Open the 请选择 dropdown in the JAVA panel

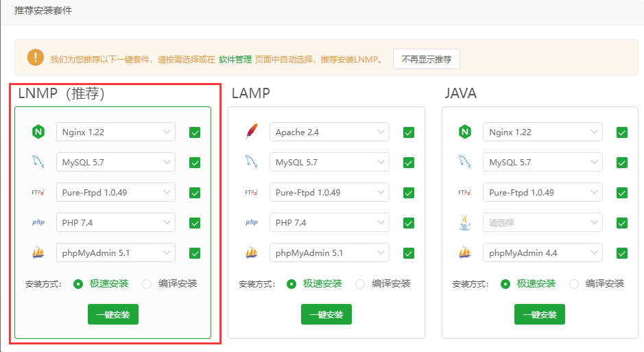click(542, 222)
